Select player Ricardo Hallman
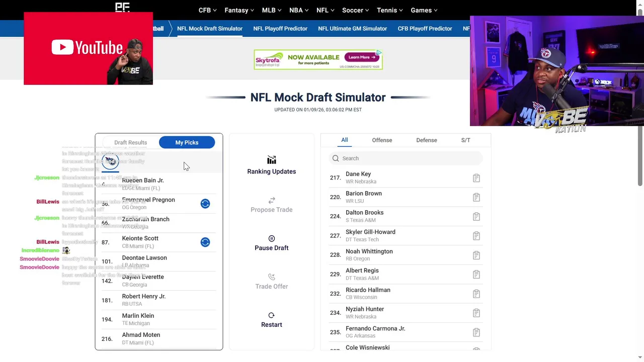The image size is (644, 362). 368,290
